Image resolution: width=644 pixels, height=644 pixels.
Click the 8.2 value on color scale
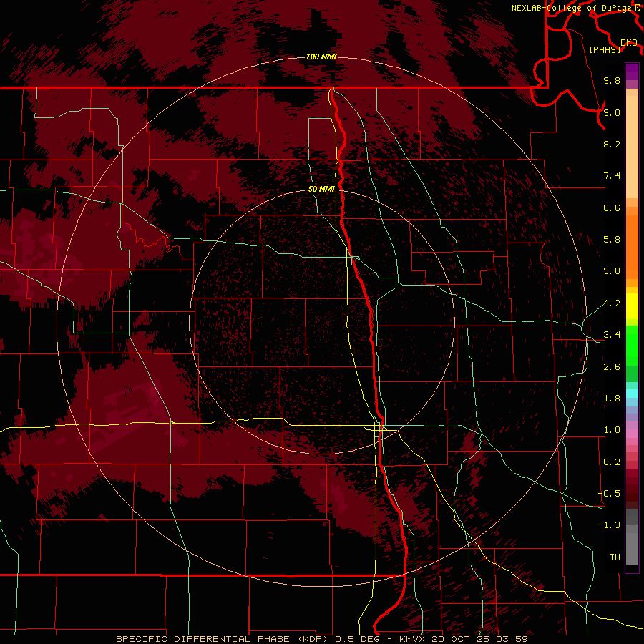point(612,144)
